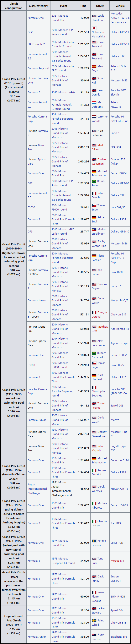Open the Dallara GP2/08 vehicle link
This screenshot has width=131, height=644.
click(120, 183)
